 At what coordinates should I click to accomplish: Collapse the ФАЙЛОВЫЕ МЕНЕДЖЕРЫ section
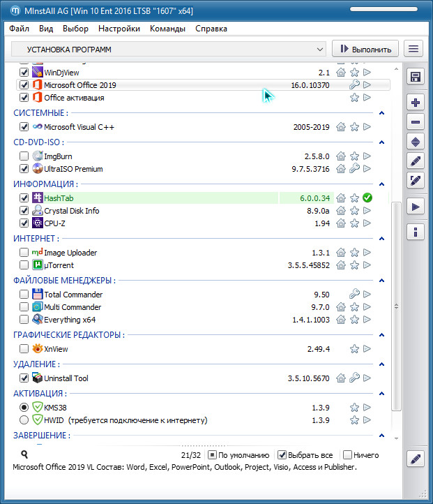click(x=381, y=281)
